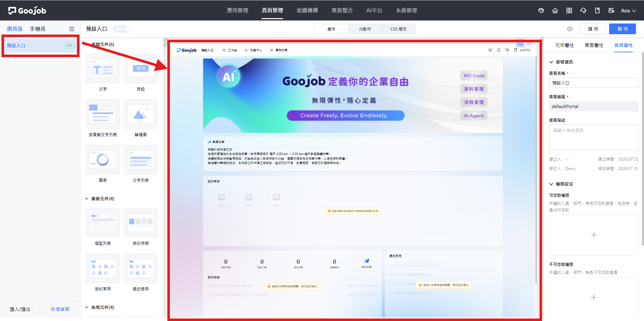Click the bell notification icon in canvas preview
This screenshot has height=321, width=644.
click(499, 50)
